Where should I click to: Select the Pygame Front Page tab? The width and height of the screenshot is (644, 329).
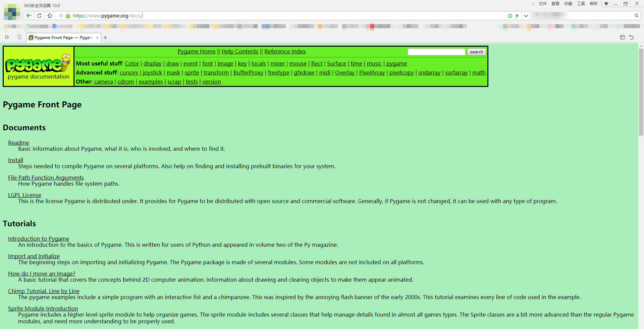point(64,38)
